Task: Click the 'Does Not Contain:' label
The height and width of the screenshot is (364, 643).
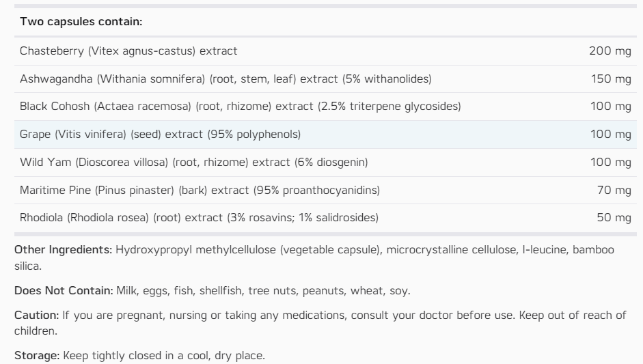Action: click(x=64, y=291)
